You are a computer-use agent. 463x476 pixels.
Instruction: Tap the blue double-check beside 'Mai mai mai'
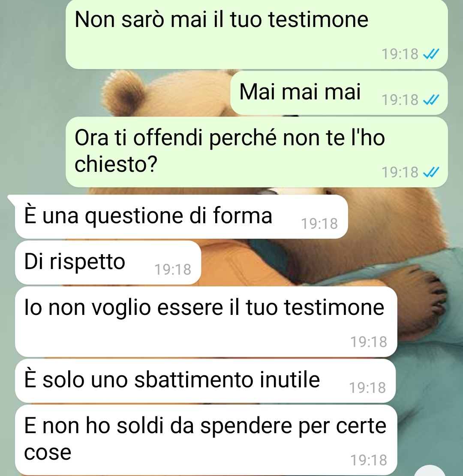tap(431, 99)
